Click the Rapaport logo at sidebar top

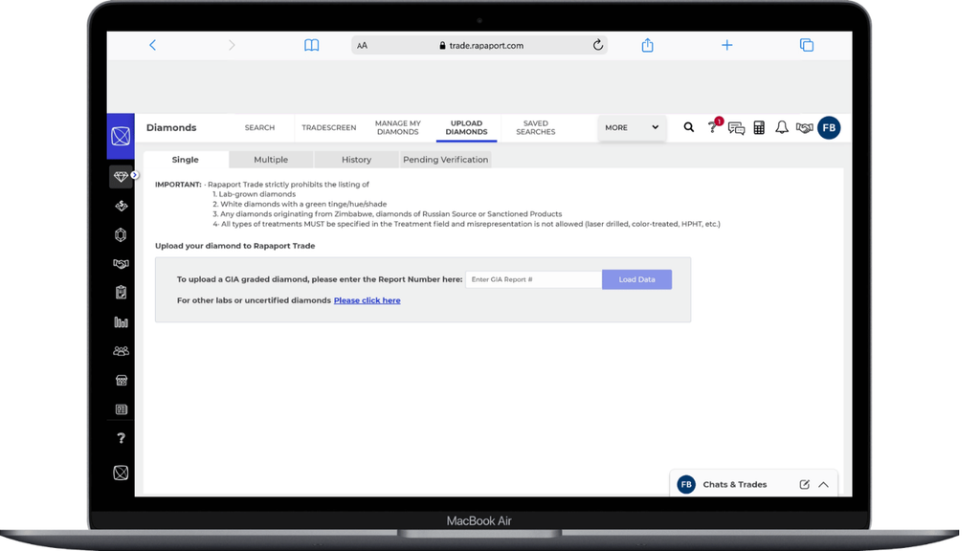[121, 136]
